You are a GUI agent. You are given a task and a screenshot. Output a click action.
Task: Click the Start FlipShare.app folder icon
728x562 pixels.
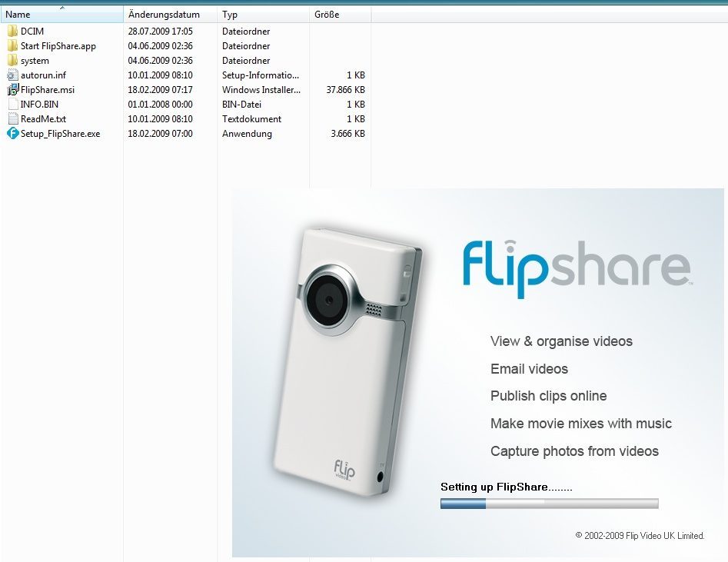pyautogui.click(x=12, y=46)
